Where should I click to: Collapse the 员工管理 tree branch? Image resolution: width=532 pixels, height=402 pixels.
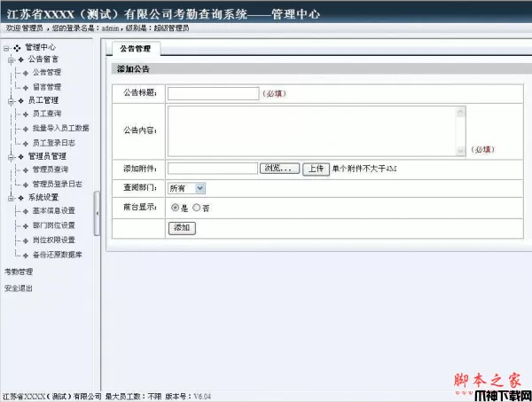pos(12,101)
